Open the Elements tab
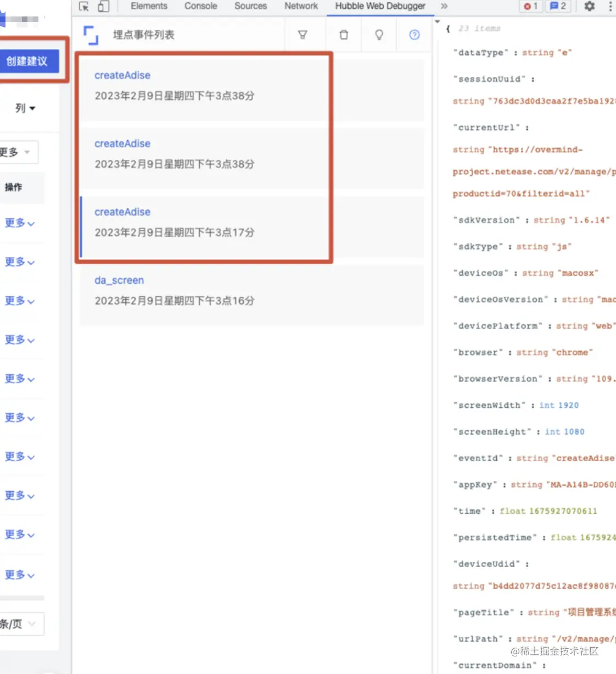 pos(149,6)
